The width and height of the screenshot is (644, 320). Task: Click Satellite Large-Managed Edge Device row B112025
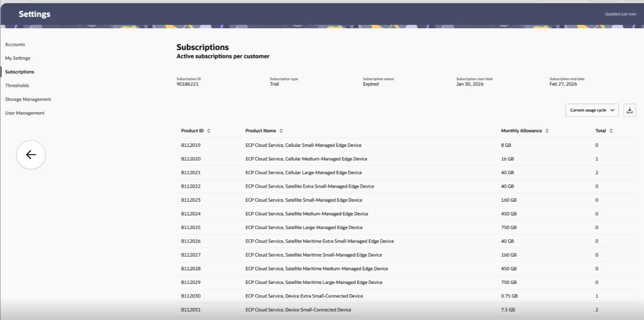point(304,228)
